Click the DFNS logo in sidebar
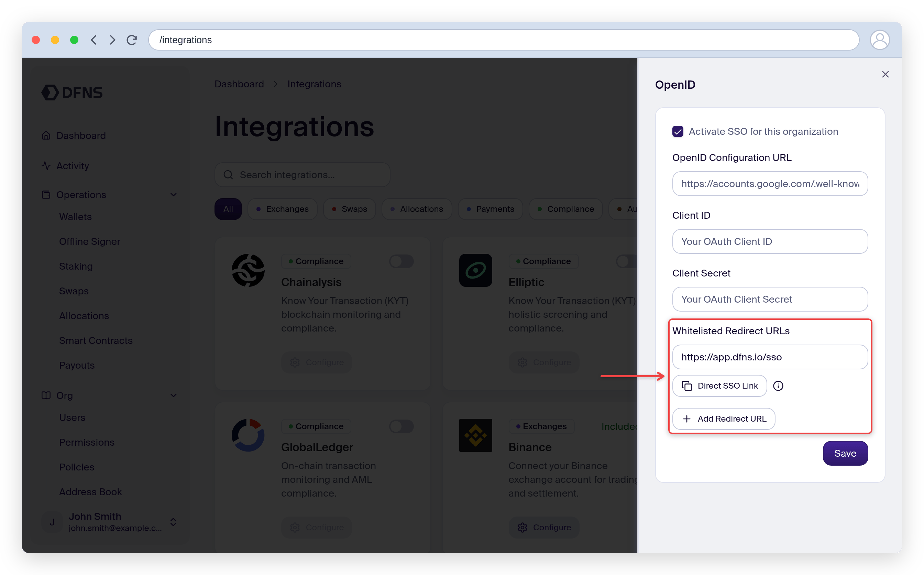 (72, 93)
